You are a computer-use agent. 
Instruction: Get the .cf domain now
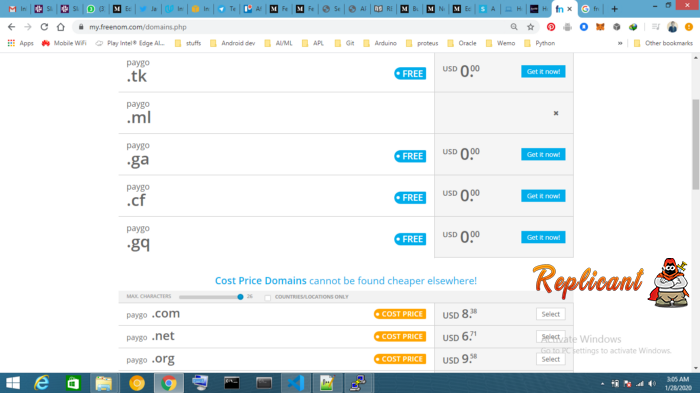click(x=543, y=196)
